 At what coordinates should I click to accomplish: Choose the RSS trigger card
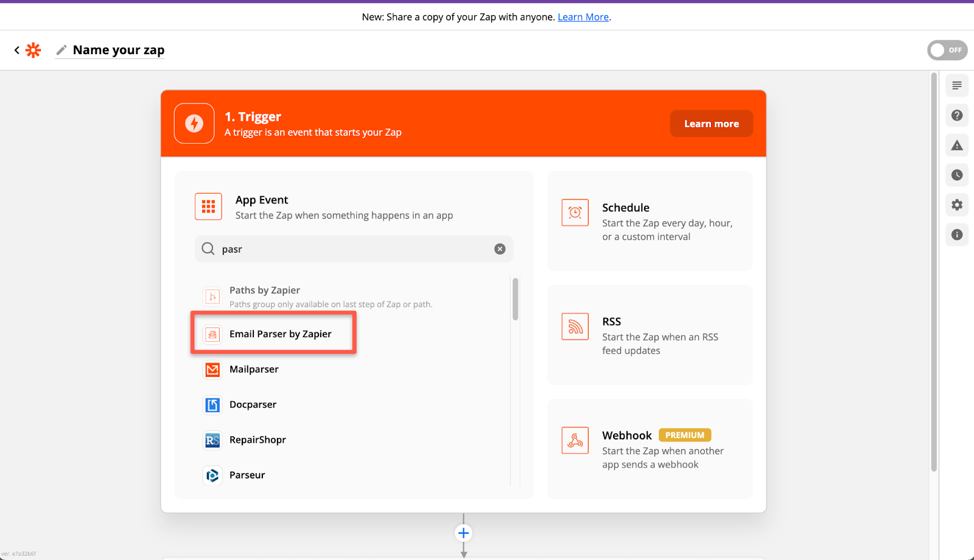(x=650, y=335)
